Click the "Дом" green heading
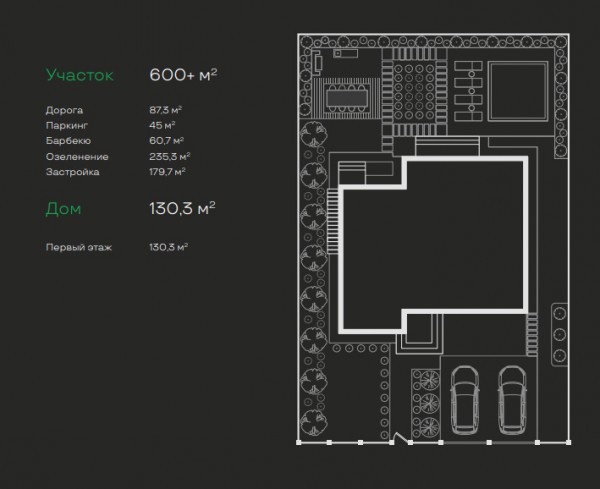 click(63, 210)
